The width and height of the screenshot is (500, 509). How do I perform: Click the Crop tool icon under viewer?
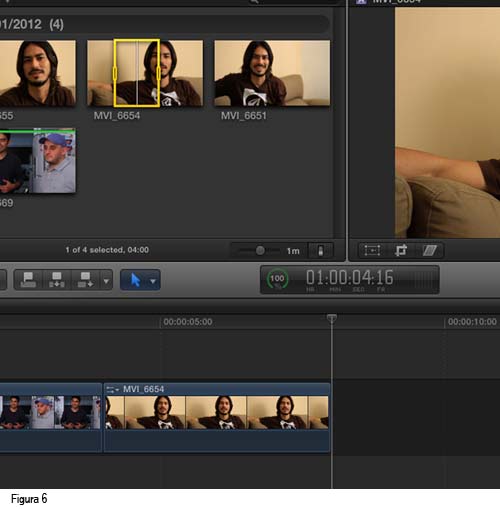click(x=401, y=250)
